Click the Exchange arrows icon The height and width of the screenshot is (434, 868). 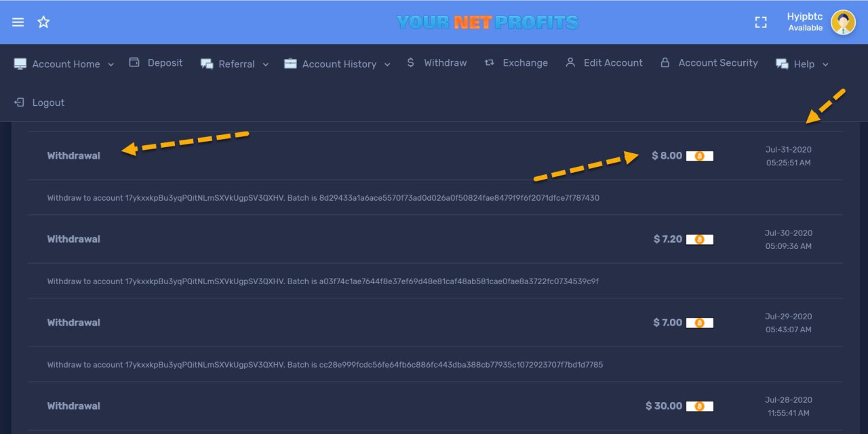489,62
